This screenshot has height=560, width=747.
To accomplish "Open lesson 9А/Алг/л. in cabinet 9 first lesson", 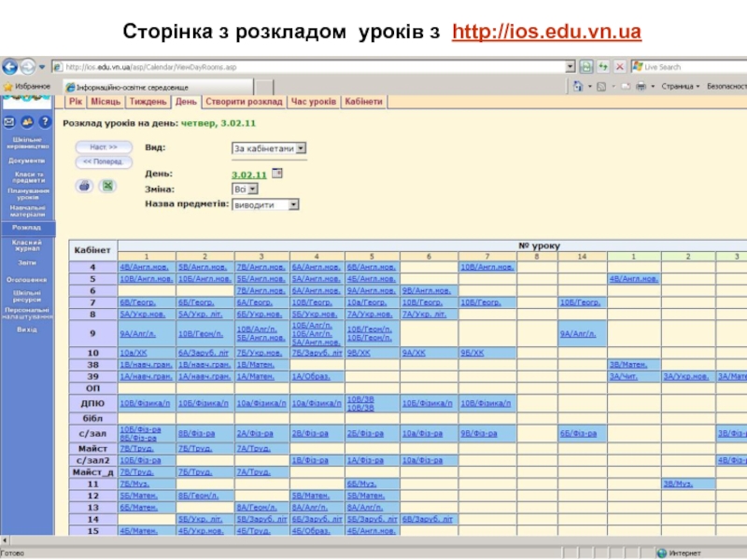I will coord(137,334).
